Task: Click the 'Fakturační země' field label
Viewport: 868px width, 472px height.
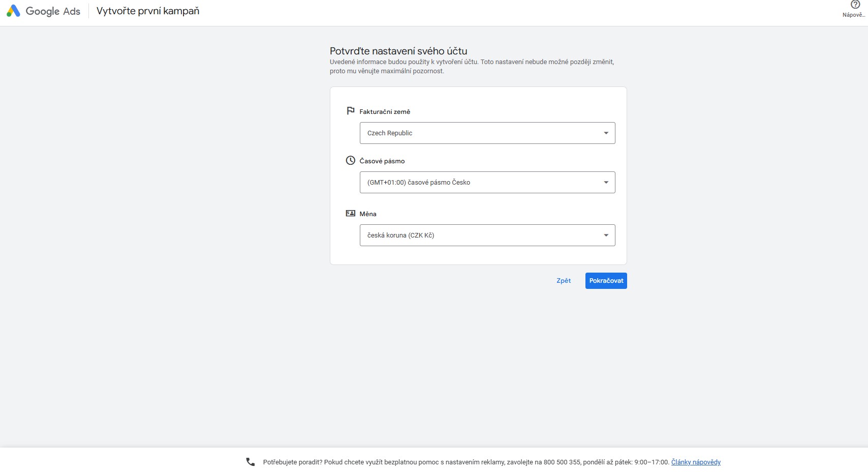Action: pos(385,112)
